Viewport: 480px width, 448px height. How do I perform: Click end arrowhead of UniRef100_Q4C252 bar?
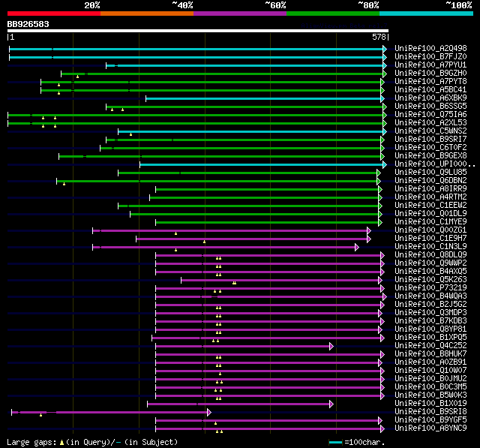(x=331, y=347)
